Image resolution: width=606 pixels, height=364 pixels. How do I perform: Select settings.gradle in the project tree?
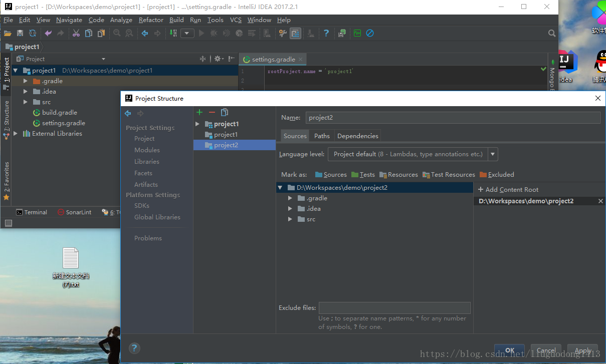pos(63,123)
